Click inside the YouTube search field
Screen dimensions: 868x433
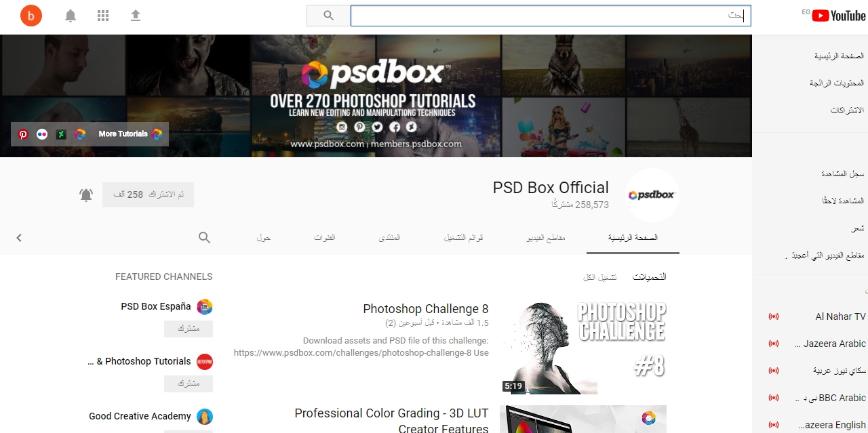coord(551,16)
